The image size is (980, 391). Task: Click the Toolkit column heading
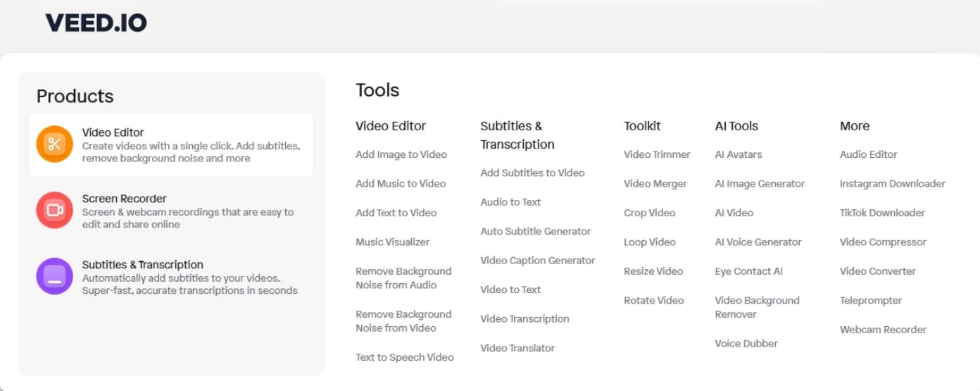(x=642, y=126)
